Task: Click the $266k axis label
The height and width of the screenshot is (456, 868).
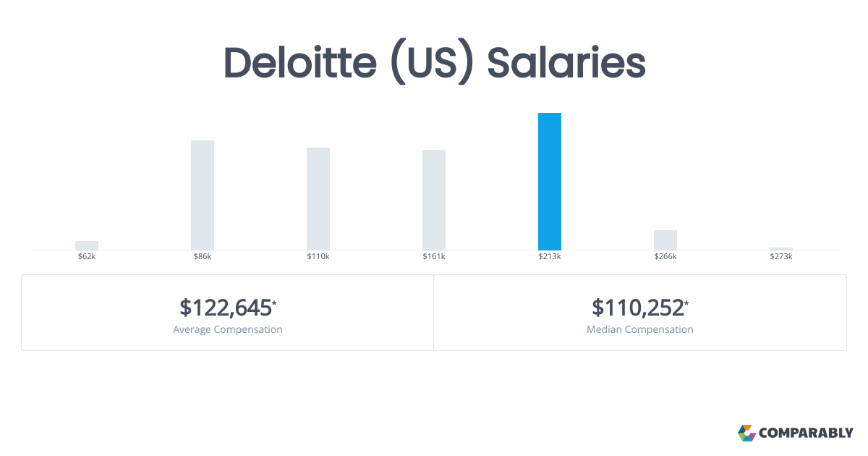Action: coord(665,257)
